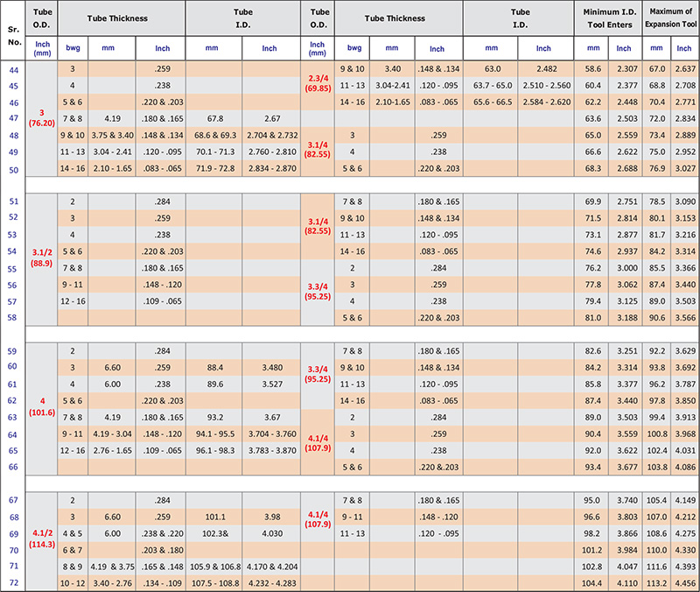Click tube I.D. value '88.4'
This screenshot has width=700, height=592.
pyautogui.click(x=215, y=367)
